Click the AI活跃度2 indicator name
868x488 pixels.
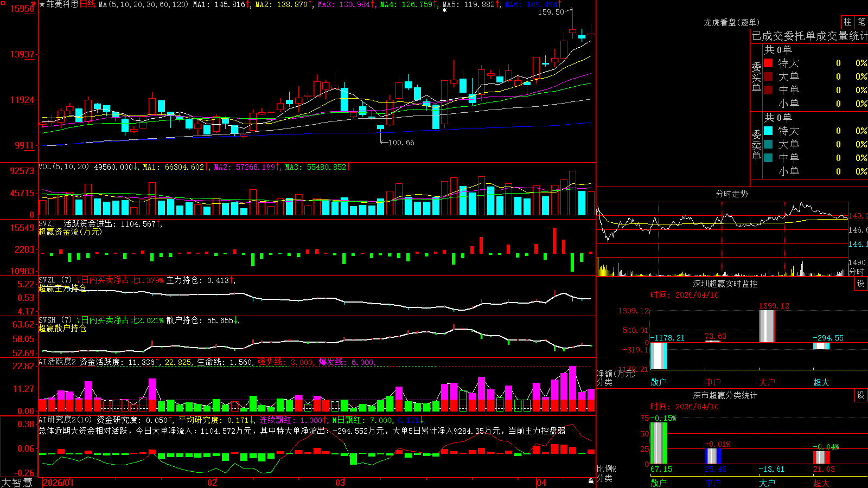(58, 362)
